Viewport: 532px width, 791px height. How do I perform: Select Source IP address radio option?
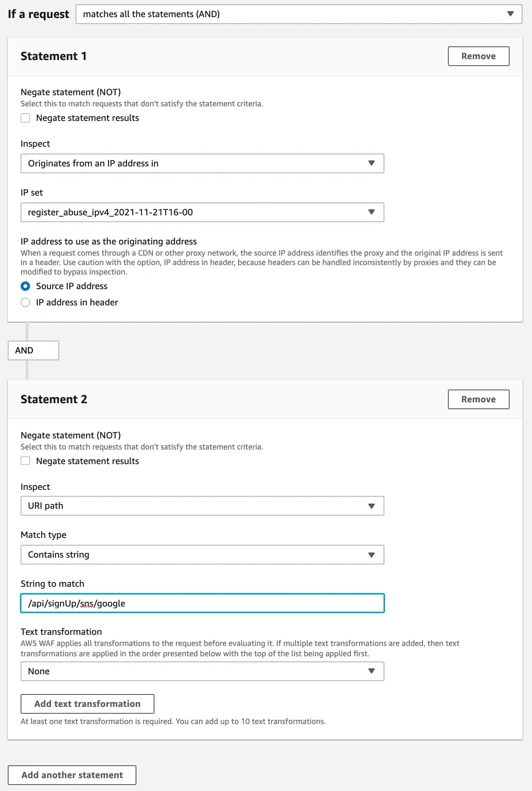point(26,286)
